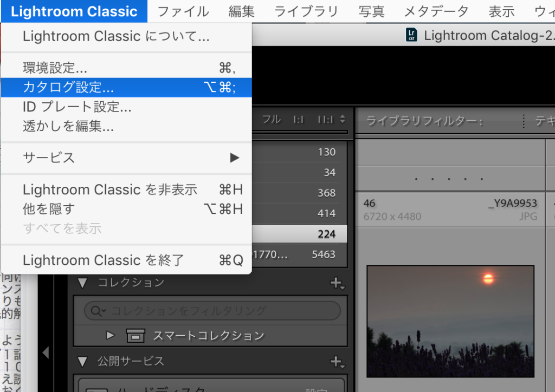Collapse the left panel with arrow

[46, 352]
